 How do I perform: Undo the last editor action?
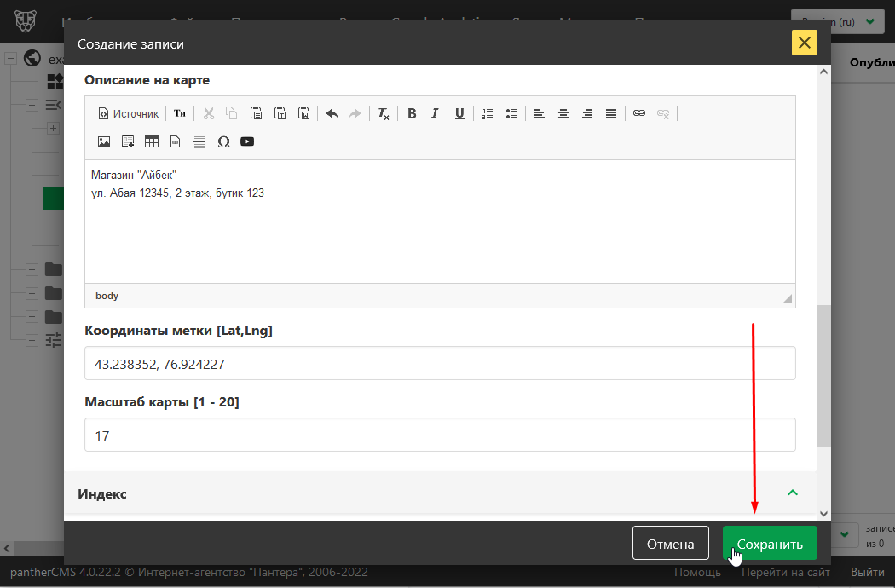point(332,113)
